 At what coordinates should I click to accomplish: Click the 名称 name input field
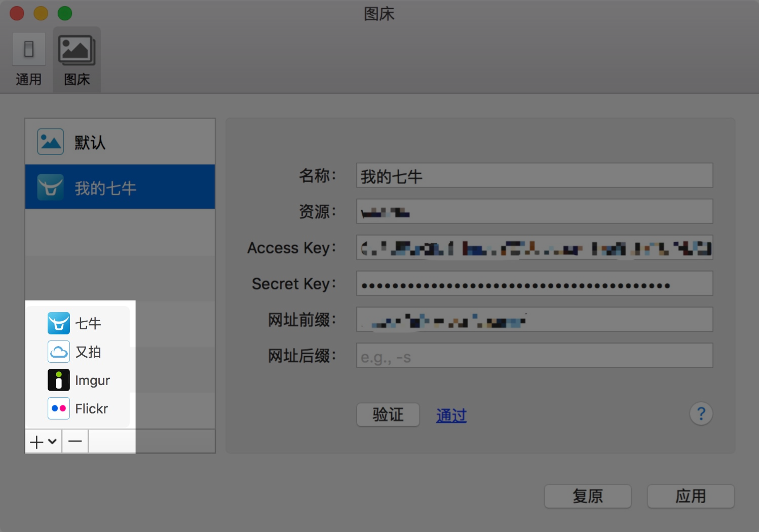tap(534, 176)
